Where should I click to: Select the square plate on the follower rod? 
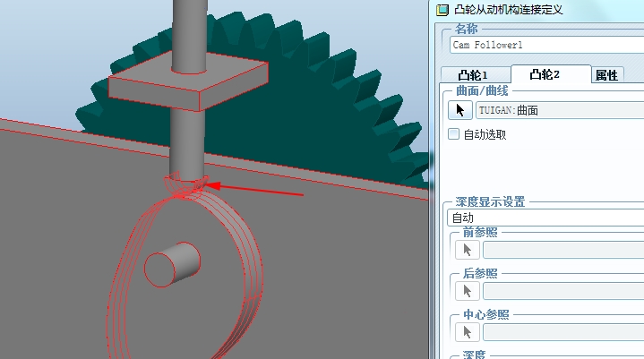[x=188, y=82]
